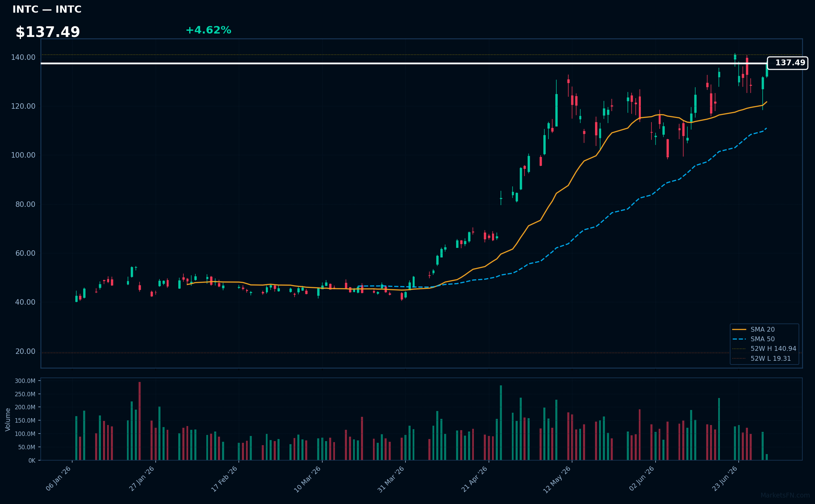Click the 50.0M volume axis label
The height and width of the screenshot is (504, 815).
click(x=26, y=447)
